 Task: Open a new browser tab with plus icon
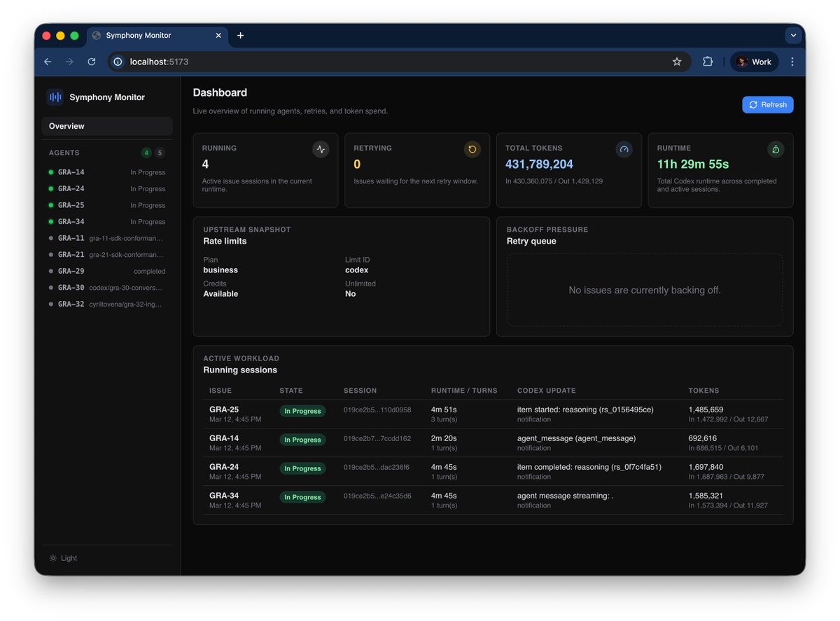pos(240,35)
